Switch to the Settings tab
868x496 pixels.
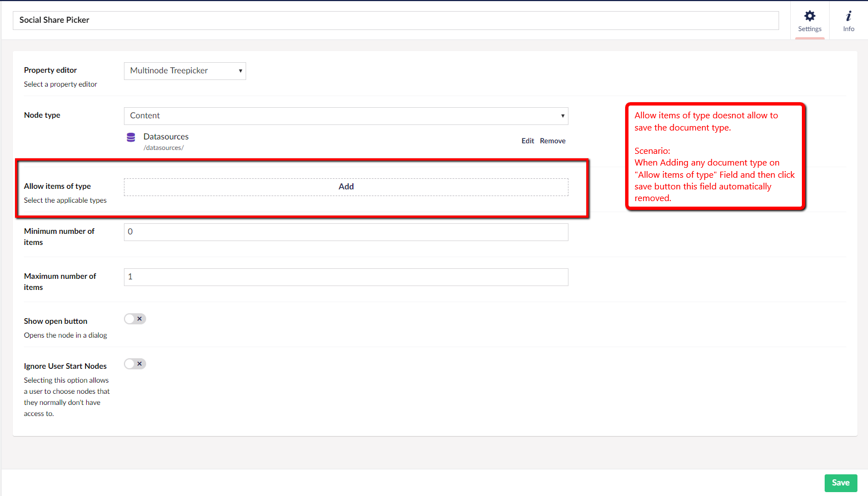[809, 20]
